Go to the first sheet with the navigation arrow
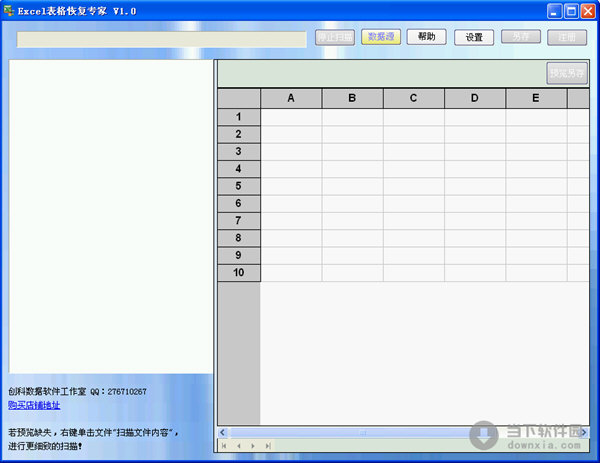This screenshot has width=600, height=463. click(224, 446)
